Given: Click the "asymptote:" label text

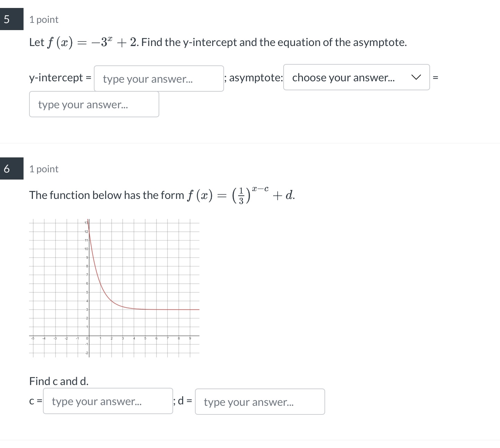Looking at the screenshot, I should point(255,77).
